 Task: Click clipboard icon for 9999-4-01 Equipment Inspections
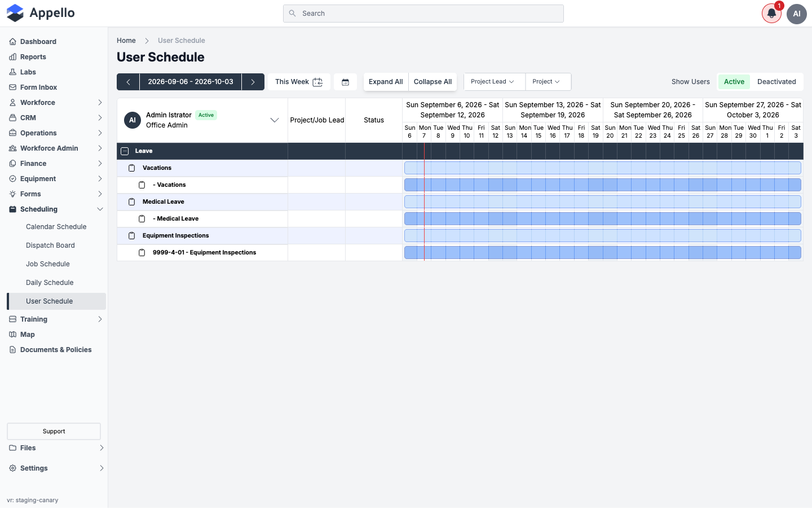point(142,253)
